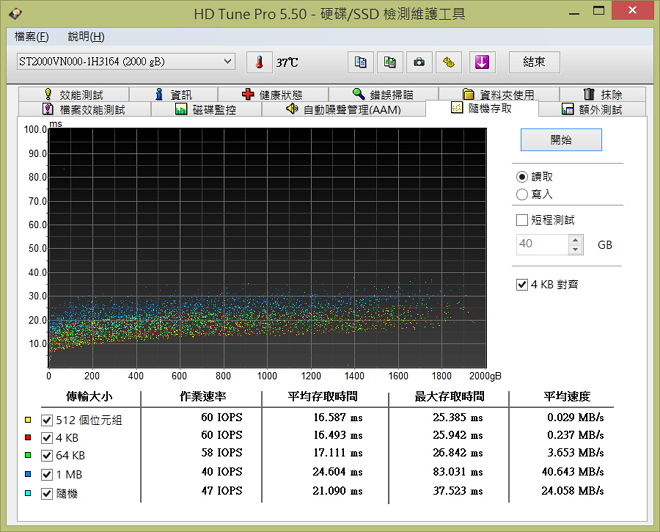
Task: Switch to the 錯誤掃瞄 tab
Action: tap(383, 94)
